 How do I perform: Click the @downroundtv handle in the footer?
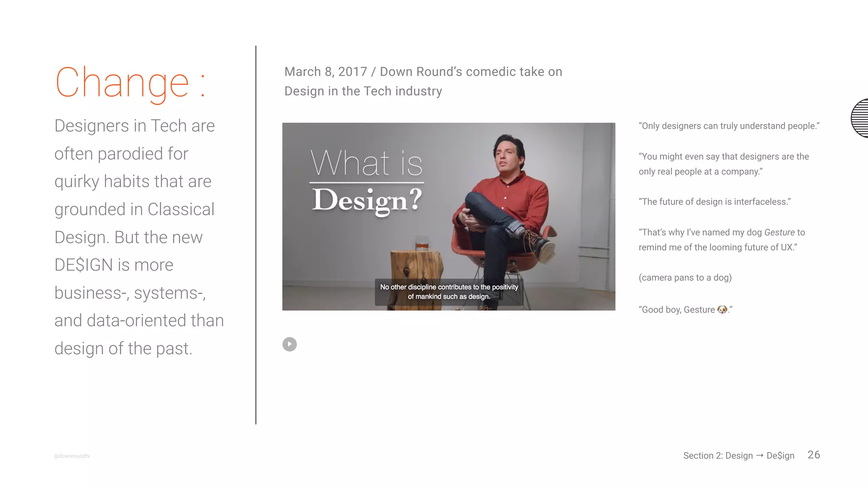pos(72,456)
